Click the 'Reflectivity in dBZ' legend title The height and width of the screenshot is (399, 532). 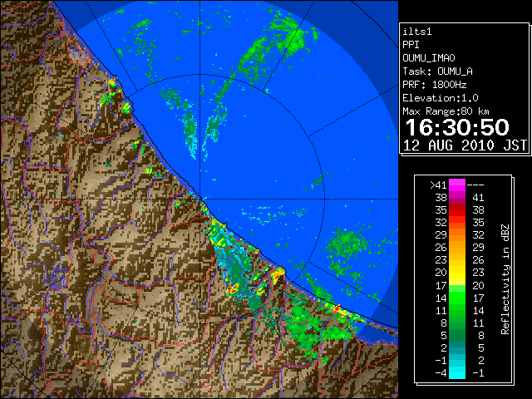click(505, 279)
